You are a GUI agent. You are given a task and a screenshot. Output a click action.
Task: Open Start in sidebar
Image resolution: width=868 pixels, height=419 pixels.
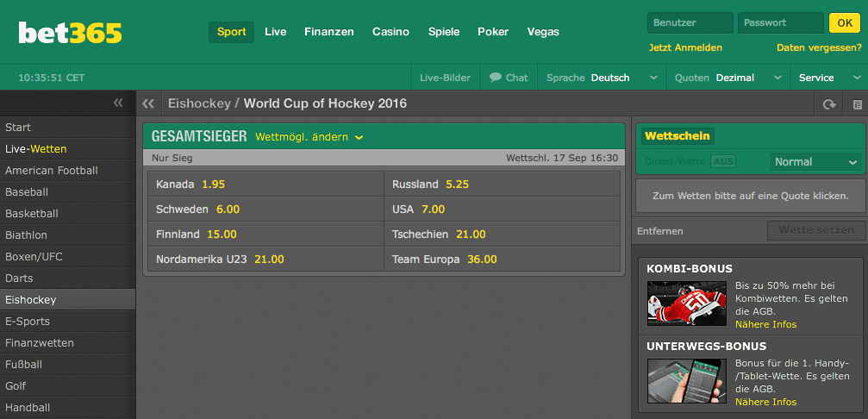coord(67,128)
